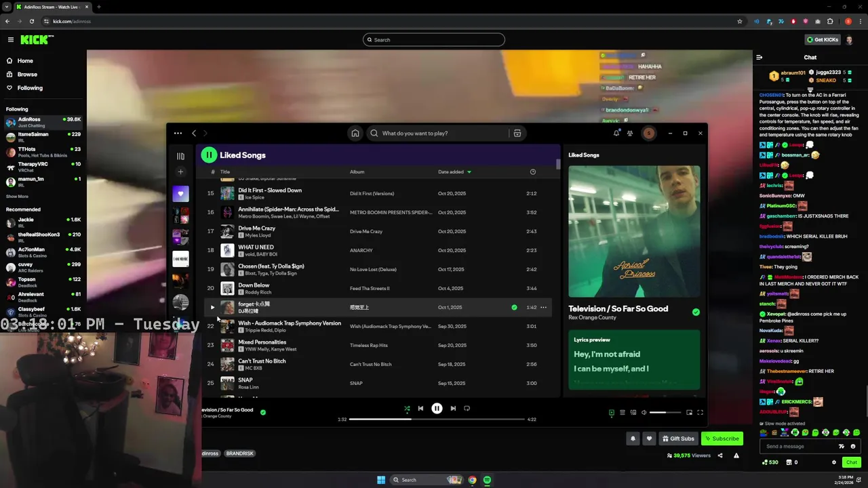Click Kick site search field
Image resolution: width=868 pixels, height=488 pixels.
pos(434,40)
